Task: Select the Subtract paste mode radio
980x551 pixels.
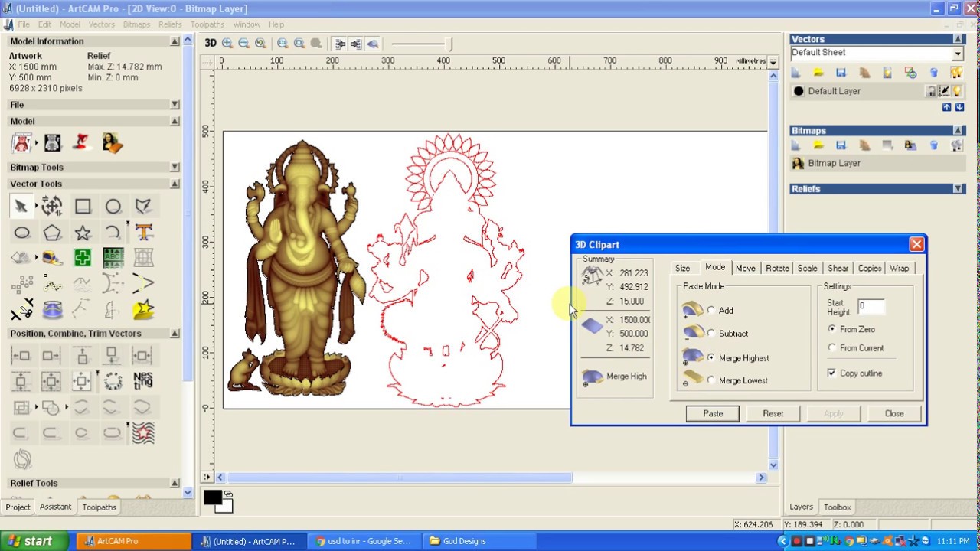Action: click(711, 334)
